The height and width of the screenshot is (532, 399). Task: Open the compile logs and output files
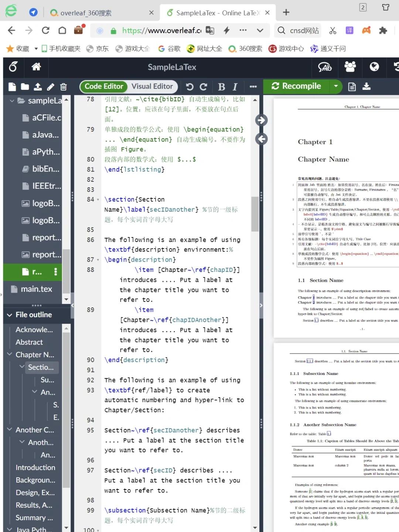[x=352, y=87]
